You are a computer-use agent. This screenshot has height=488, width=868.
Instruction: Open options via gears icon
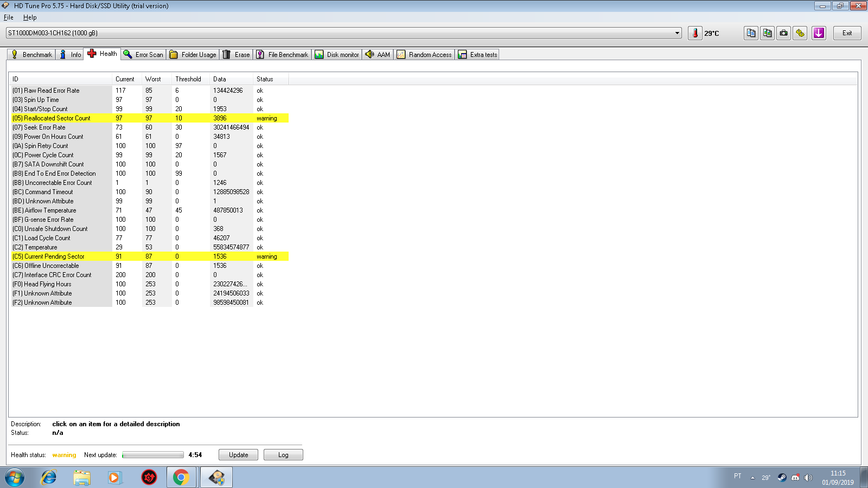[800, 33]
